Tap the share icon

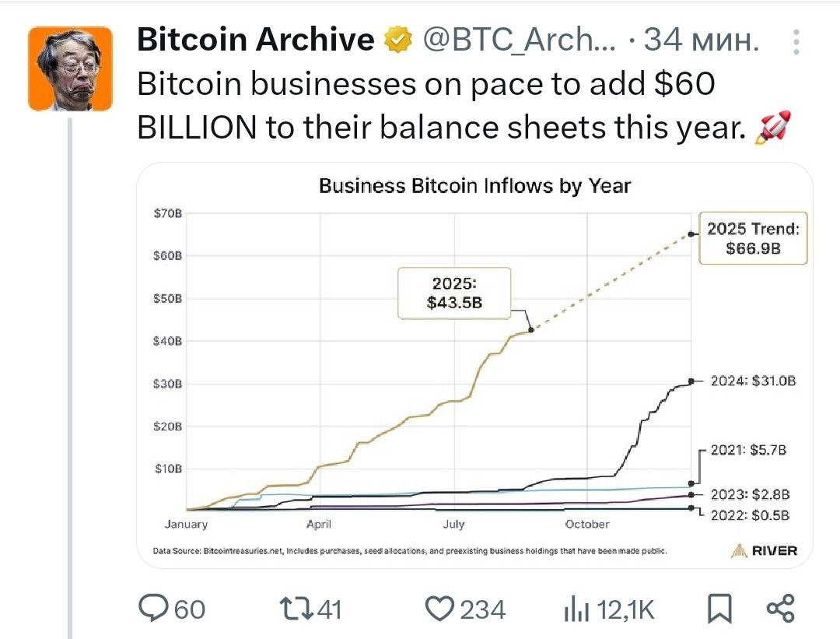(x=781, y=609)
